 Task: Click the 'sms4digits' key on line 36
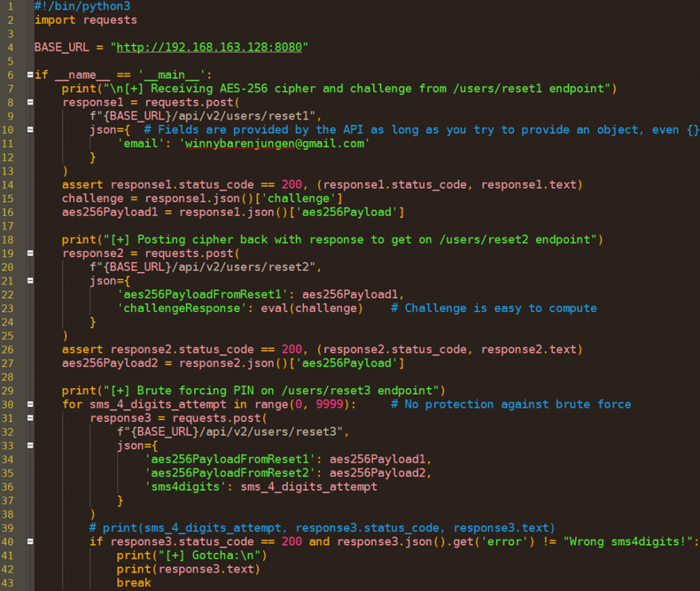click(185, 487)
